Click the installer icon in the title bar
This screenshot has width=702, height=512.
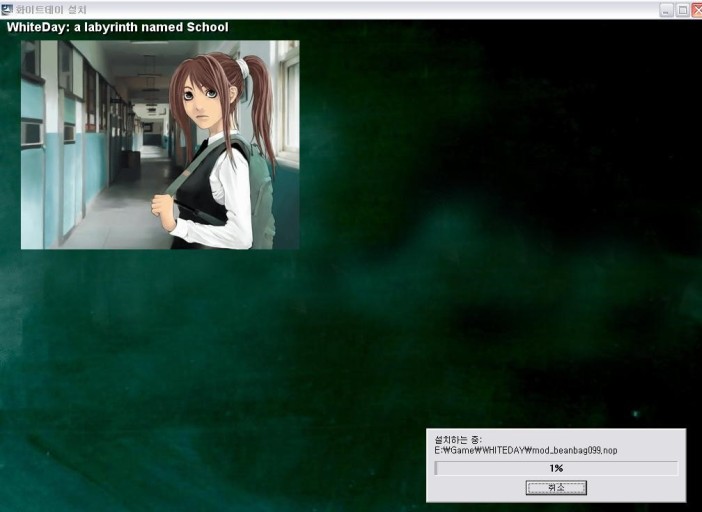pyautogui.click(x=7, y=9)
